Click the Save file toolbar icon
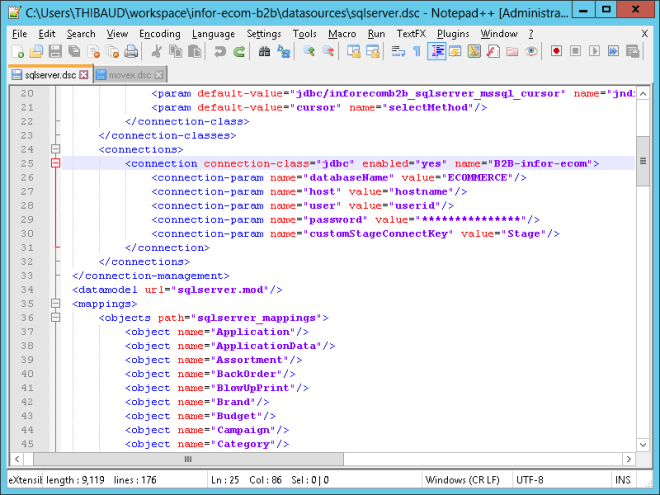The image size is (660, 495). click(55, 51)
